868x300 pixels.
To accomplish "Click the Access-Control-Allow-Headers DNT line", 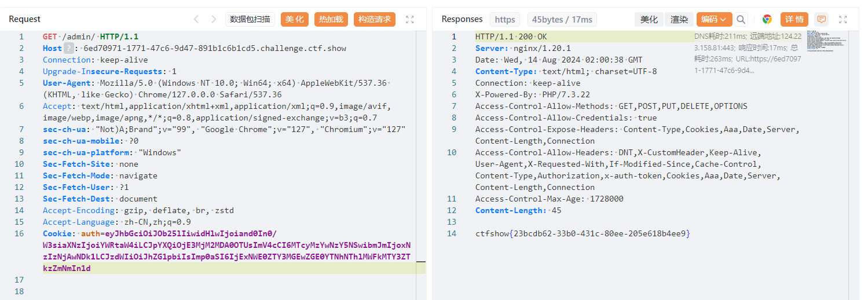I will point(628,170).
